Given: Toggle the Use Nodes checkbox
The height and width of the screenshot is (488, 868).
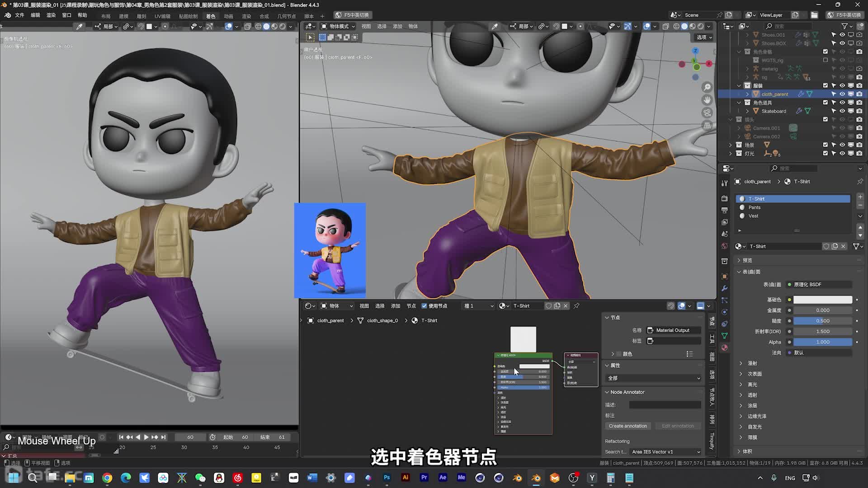Looking at the screenshot, I should [x=424, y=306].
